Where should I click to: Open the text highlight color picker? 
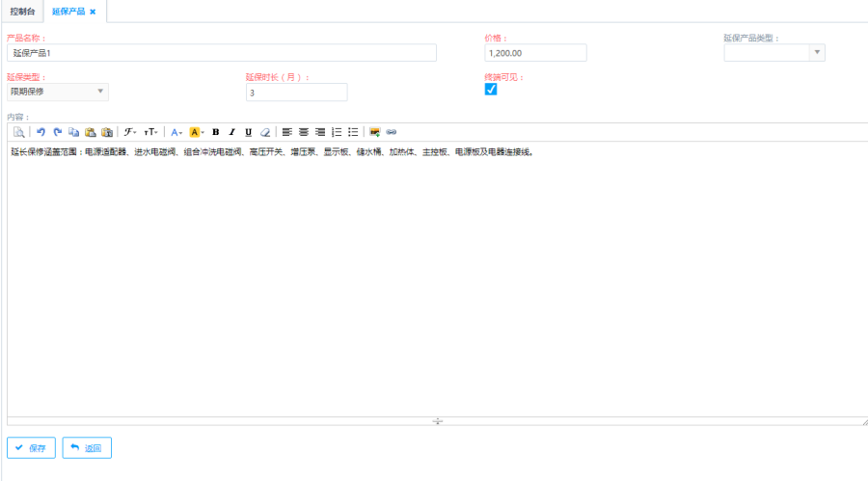(196, 132)
